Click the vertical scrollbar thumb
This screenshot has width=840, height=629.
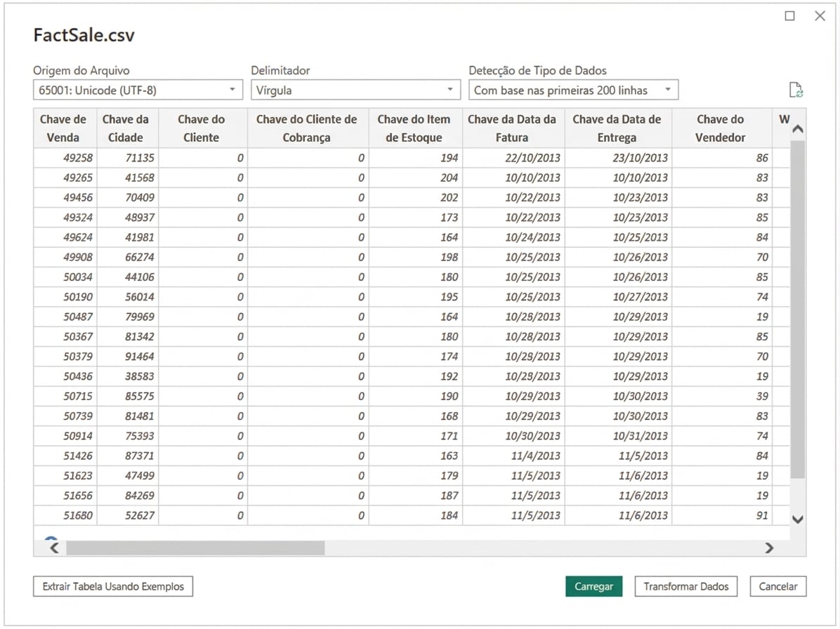(x=797, y=309)
